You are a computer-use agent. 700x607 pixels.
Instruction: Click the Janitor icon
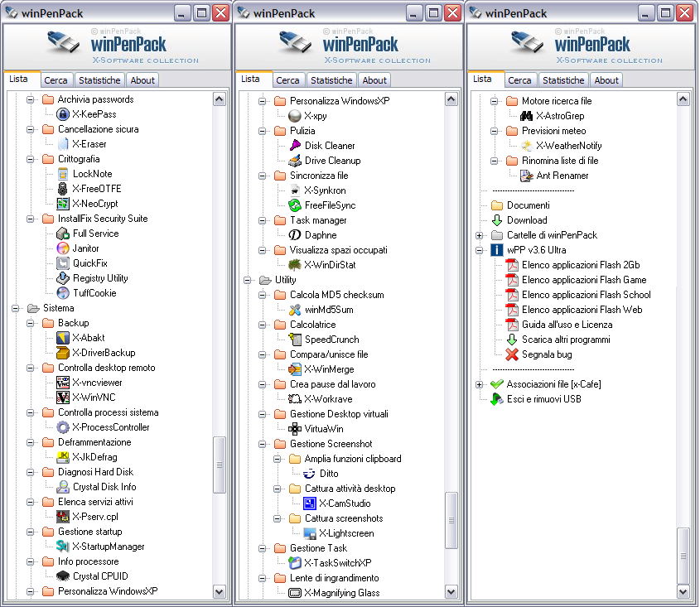click(63, 248)
